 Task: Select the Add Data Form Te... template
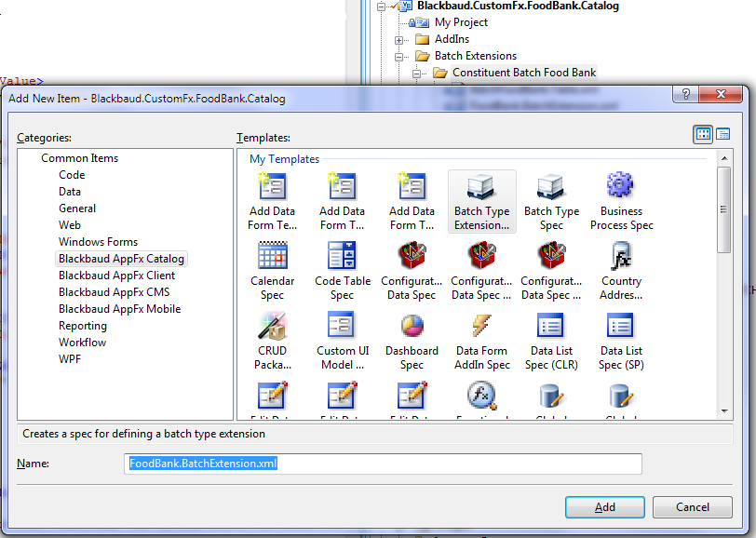pyautogui.click(x=273, y=202)
